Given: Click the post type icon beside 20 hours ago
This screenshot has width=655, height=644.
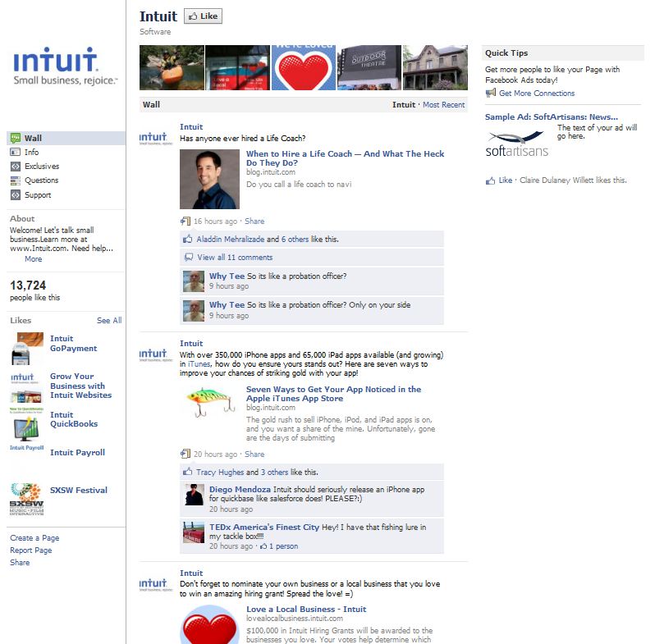Looking at the screenshot, I should (185, 454).
